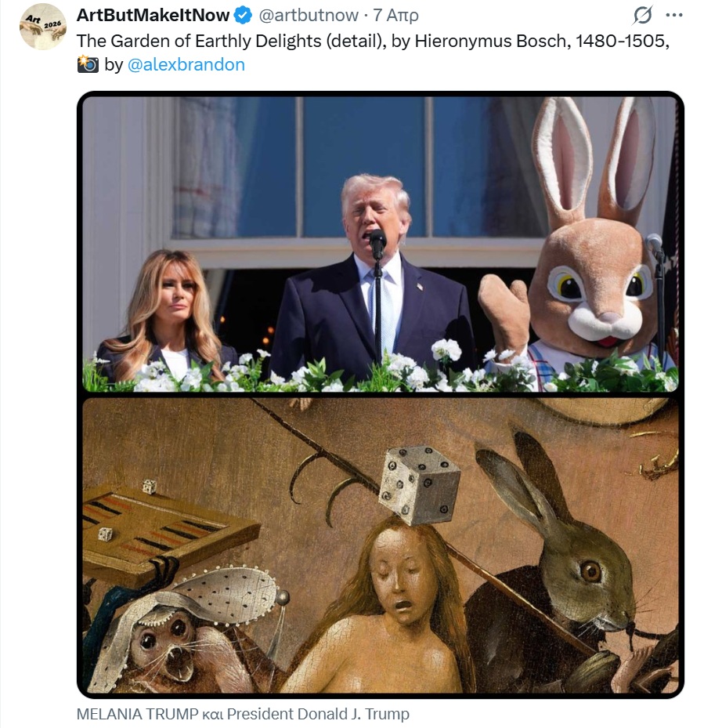Open the ArtButMakeItNow profile avatar

click(x=42, y=27)
